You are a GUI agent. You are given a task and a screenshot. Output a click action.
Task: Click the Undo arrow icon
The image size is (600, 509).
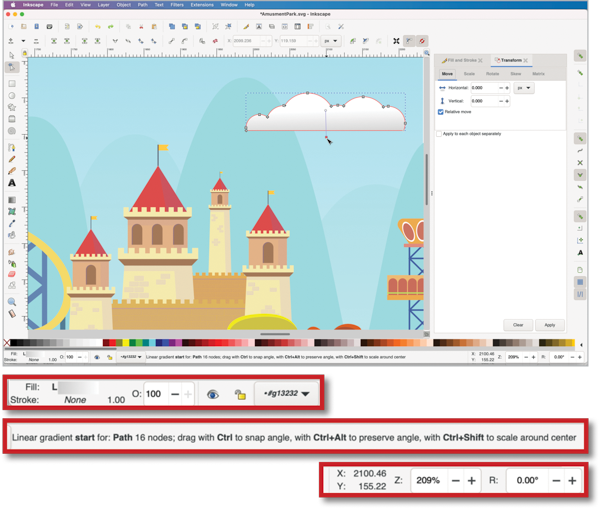coord(98,26)
